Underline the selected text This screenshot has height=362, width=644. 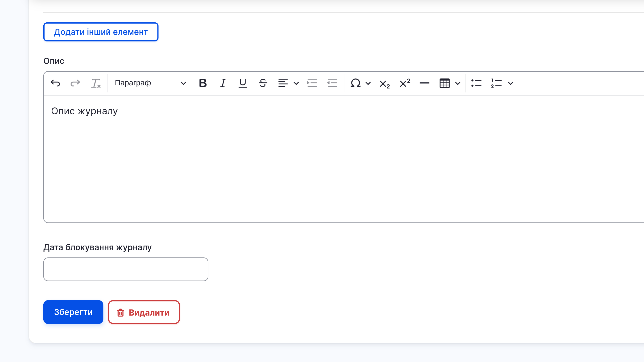click(243, 83)
